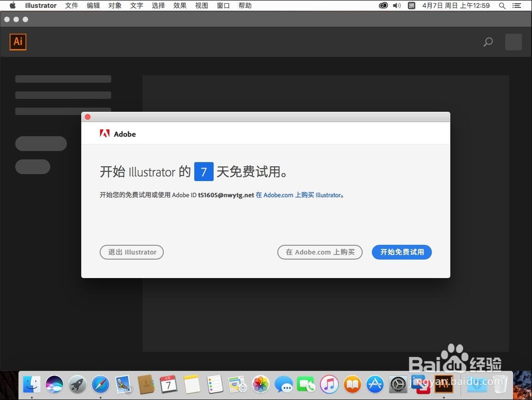Click the blue 7 days badge
The image size is (532, 400).
coord(204,172)
